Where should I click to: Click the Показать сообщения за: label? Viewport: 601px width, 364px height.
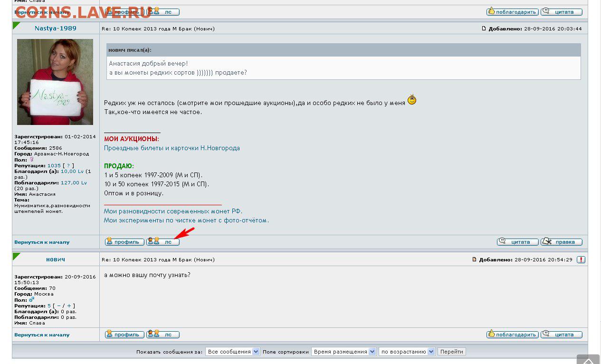(169, 352)
